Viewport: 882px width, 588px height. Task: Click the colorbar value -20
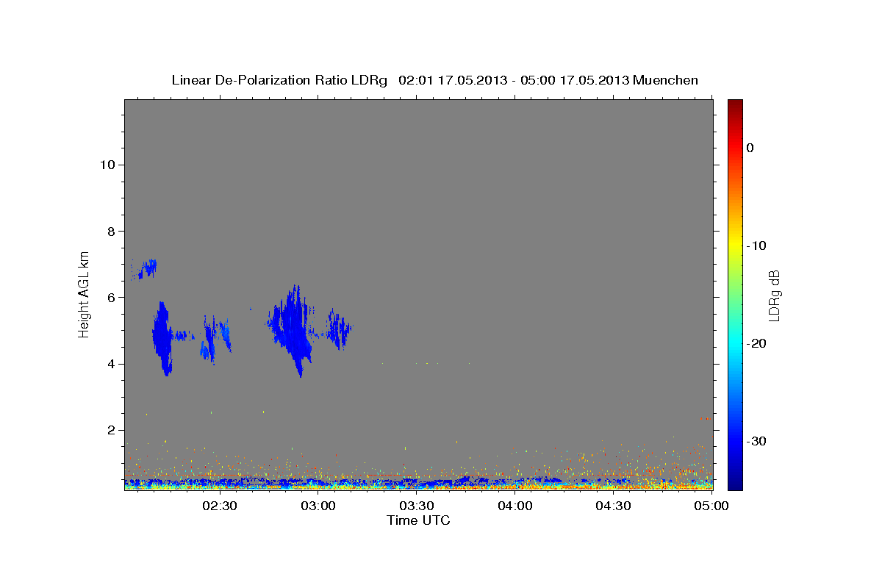(758, 343)
